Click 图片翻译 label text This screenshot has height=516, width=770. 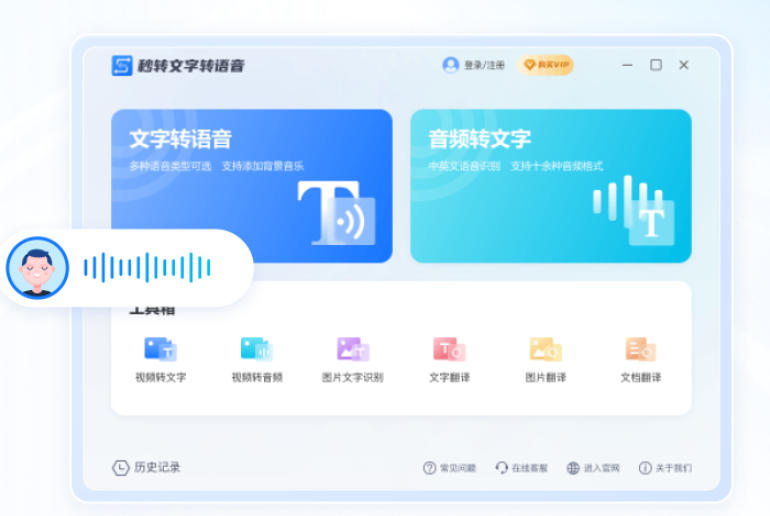tap(546, 377)
